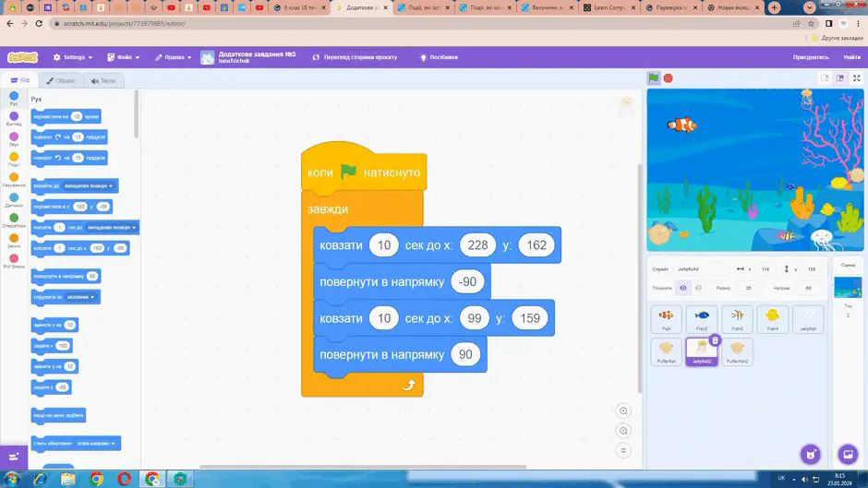
Task: Show the sprite using the open-eye toggle
Action: 683,288
